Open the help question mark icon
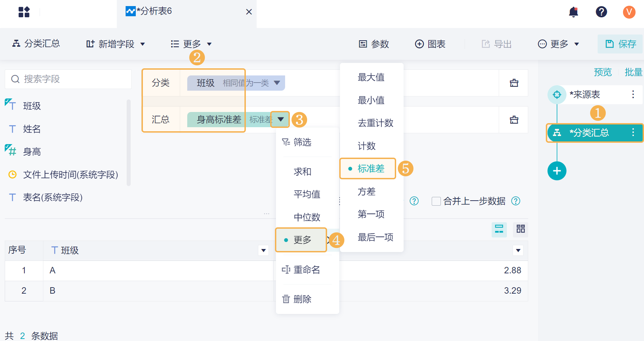 pyautogui.click(x=601, y=12)
